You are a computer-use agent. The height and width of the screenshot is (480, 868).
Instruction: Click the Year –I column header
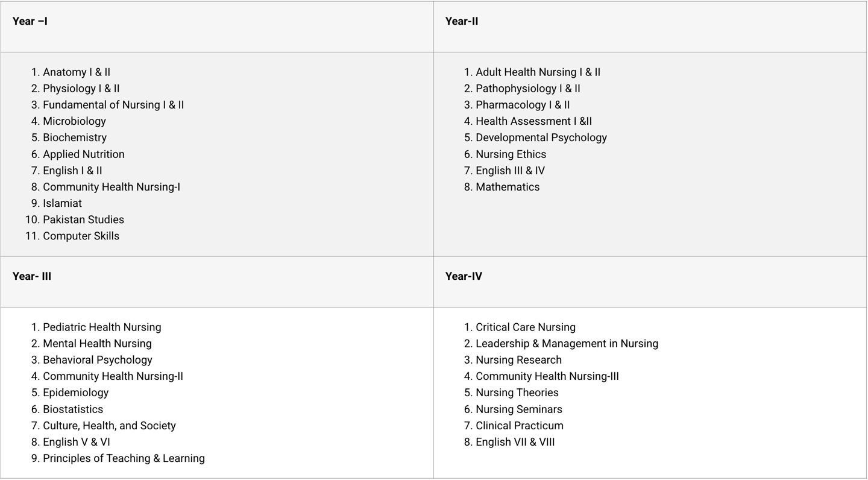[30, 22]
